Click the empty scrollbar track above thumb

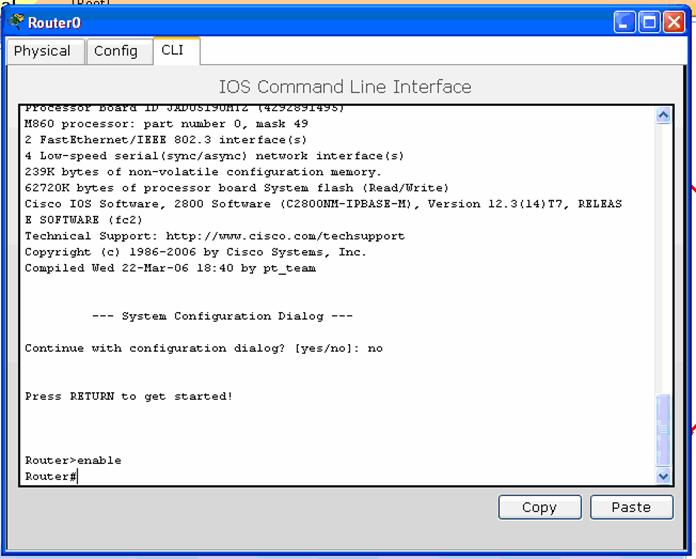664,250
